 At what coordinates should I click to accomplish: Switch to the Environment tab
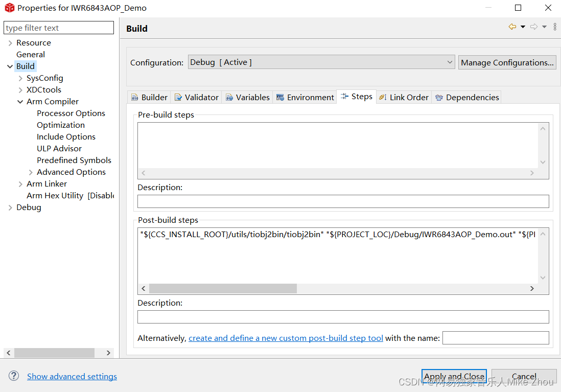tap(305, 98)
